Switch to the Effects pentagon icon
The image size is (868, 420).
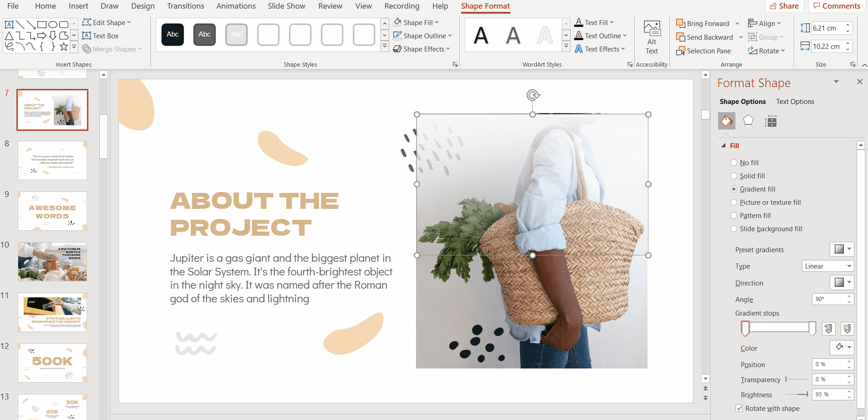coord(748,121)
